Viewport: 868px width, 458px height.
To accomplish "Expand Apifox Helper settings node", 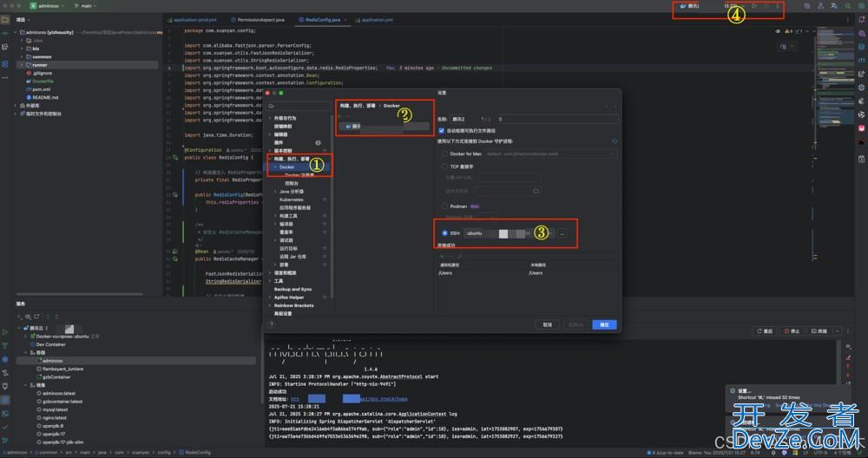I will pyautogui.click(x=270, y=298).
